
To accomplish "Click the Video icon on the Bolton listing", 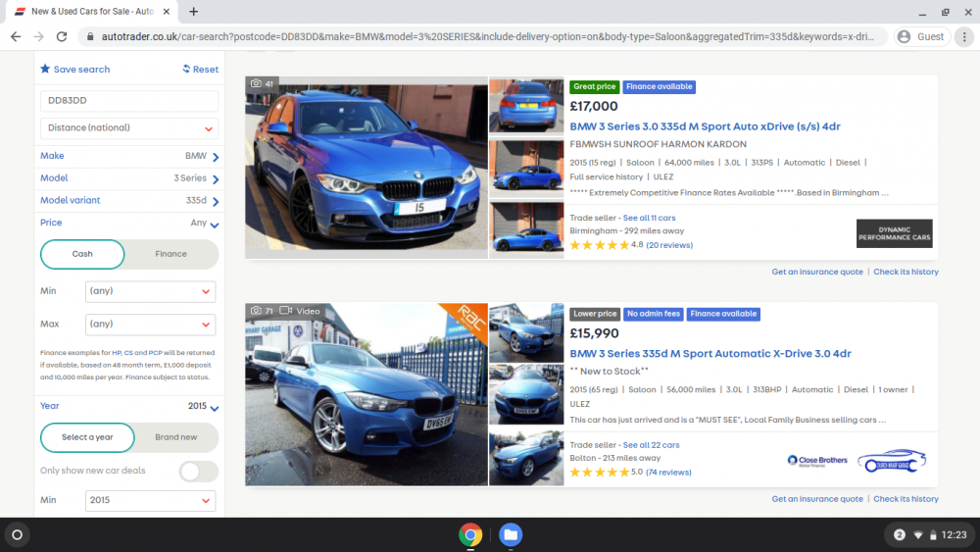I will 285,310.
